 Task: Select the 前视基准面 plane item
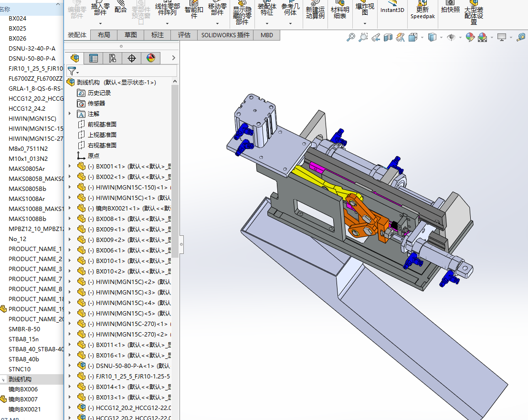(102, 124)
